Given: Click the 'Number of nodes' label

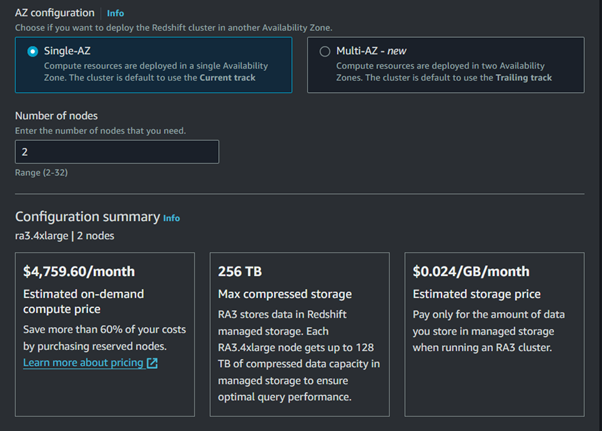Looking at the screenshot, I should [56, 116].
